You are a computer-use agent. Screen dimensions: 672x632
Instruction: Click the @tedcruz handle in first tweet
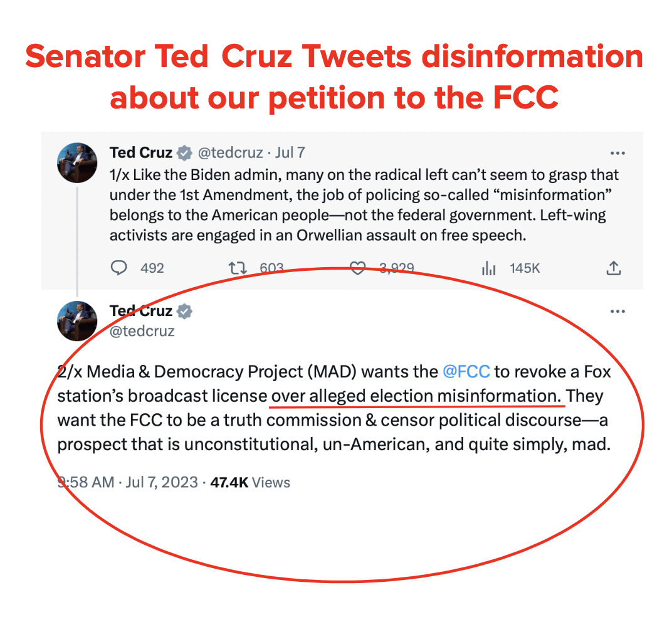(230, 152)
